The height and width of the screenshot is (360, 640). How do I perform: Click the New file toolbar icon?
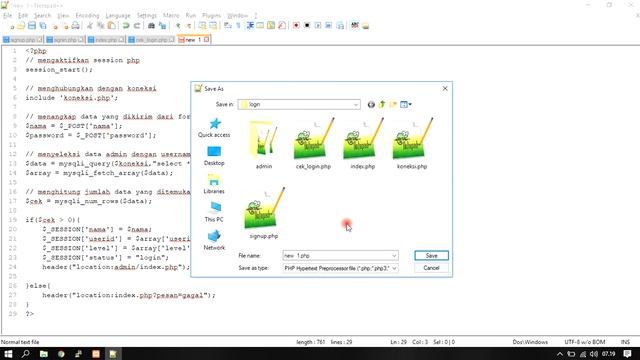pyautogui.click(x=11, y=26)
